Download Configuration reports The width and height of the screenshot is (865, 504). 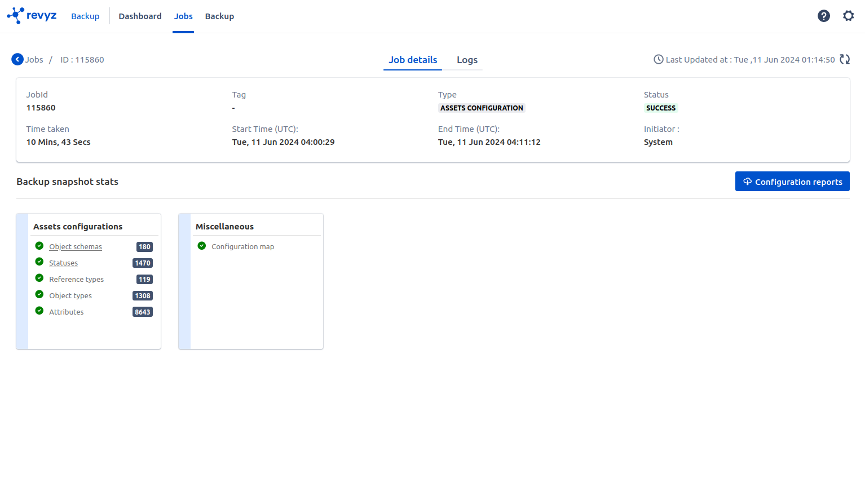[x=792, y=182]
